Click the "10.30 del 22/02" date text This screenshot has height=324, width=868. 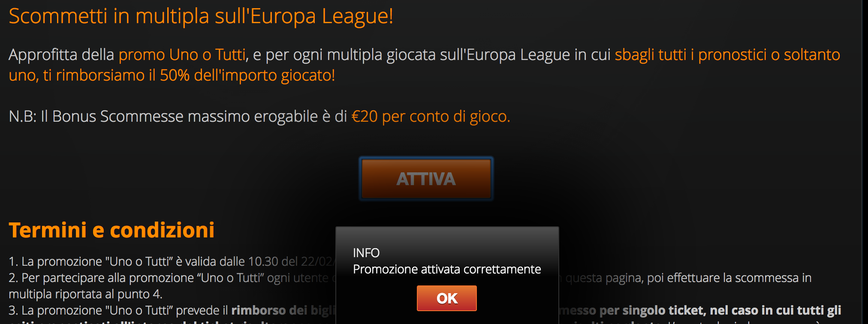pos(291,261)
